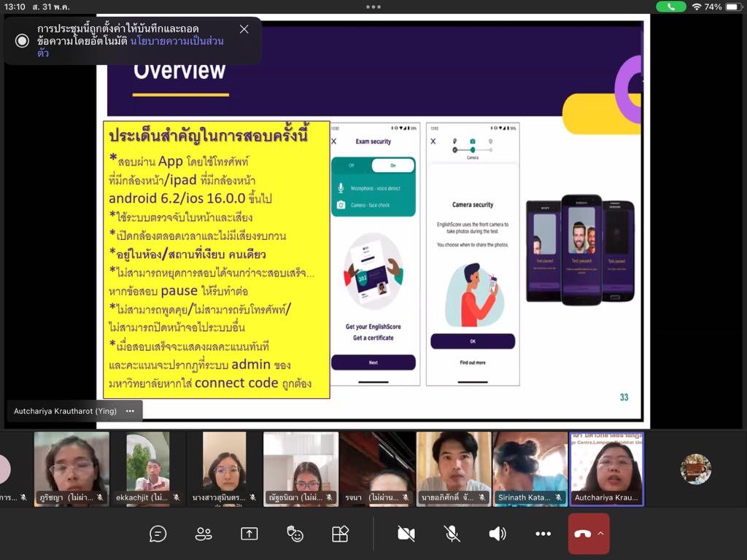This screenshot has height=560, width=747.
Task: Tap Find out more link
Action: click(473, 362)
